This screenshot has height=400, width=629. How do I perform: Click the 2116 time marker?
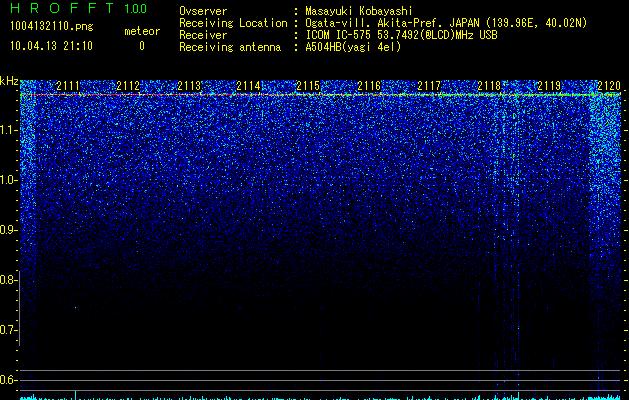[x=369, y=85]
